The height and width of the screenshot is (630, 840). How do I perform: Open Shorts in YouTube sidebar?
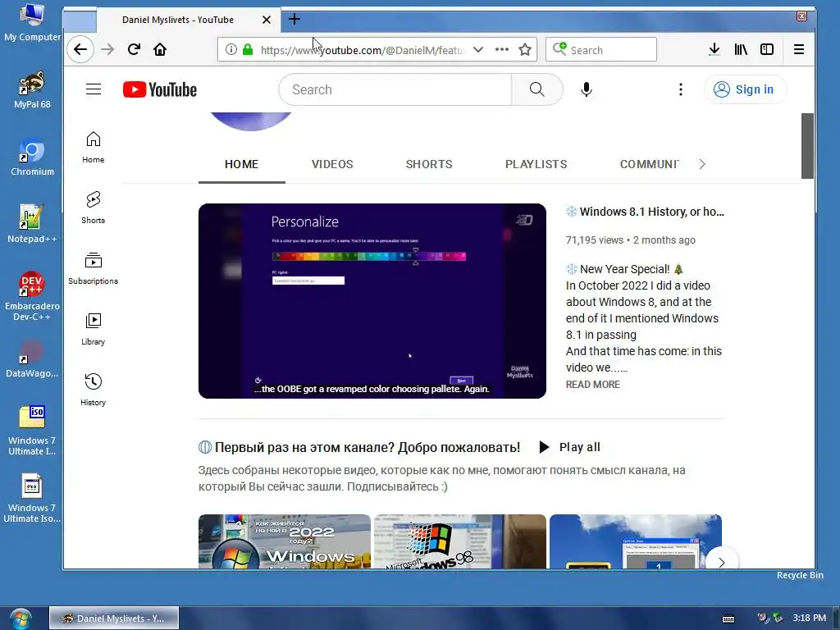94,208
